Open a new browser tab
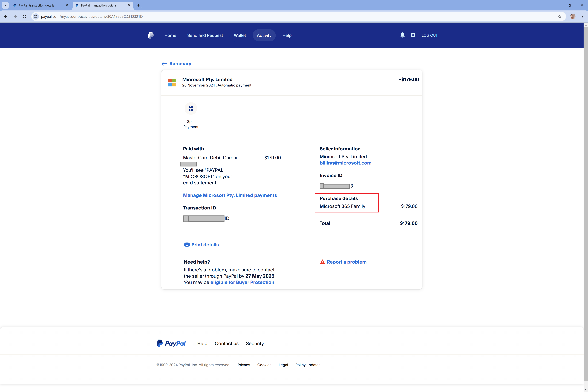Screen dimensions: 588x392 (x=139, y=5)
